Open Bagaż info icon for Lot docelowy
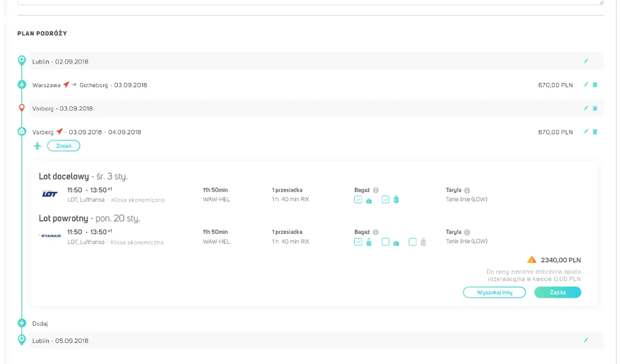 point(376,190)
